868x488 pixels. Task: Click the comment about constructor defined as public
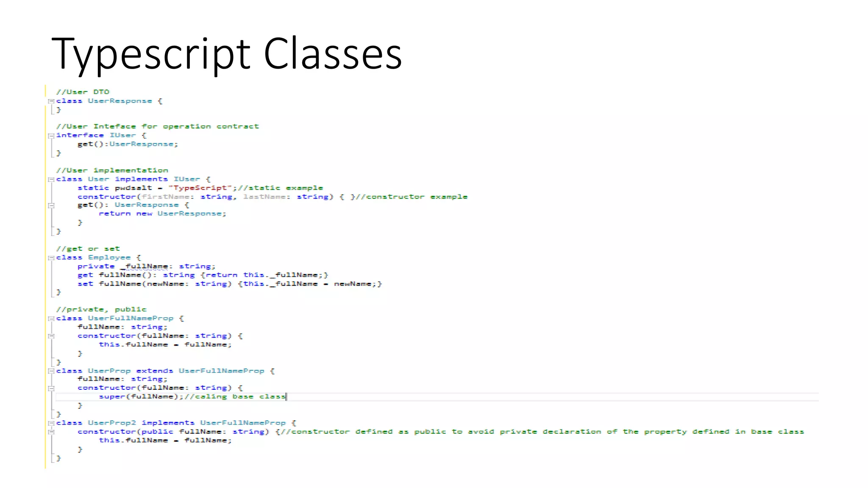coord(542,432)
